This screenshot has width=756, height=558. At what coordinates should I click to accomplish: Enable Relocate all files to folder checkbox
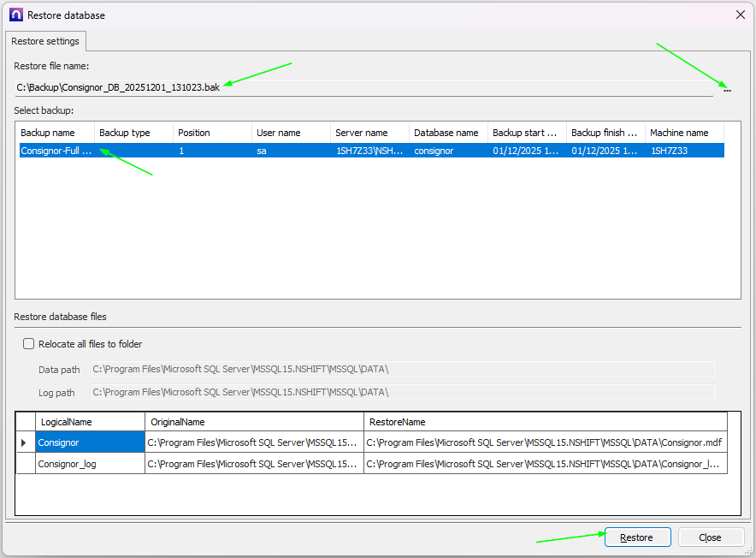point(29,344)
